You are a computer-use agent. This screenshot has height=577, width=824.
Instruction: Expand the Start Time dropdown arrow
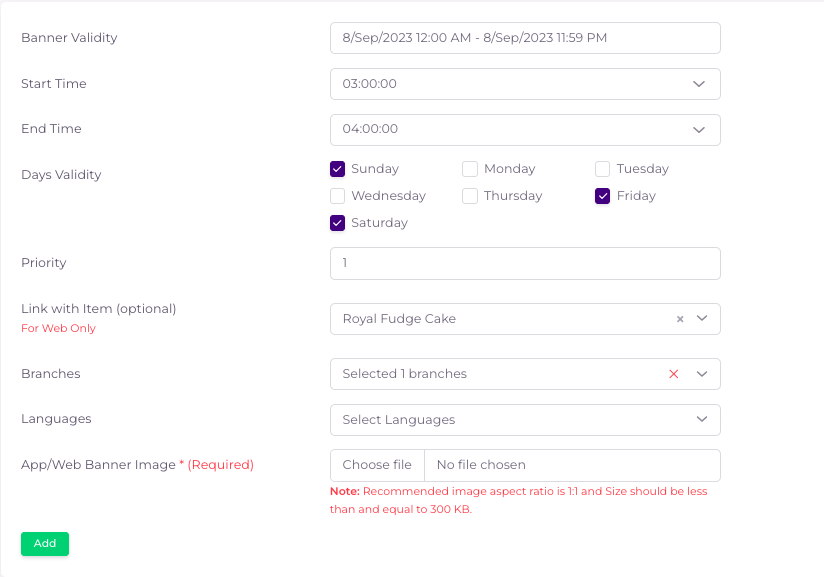pyautogui.click(x=700, y=84)
